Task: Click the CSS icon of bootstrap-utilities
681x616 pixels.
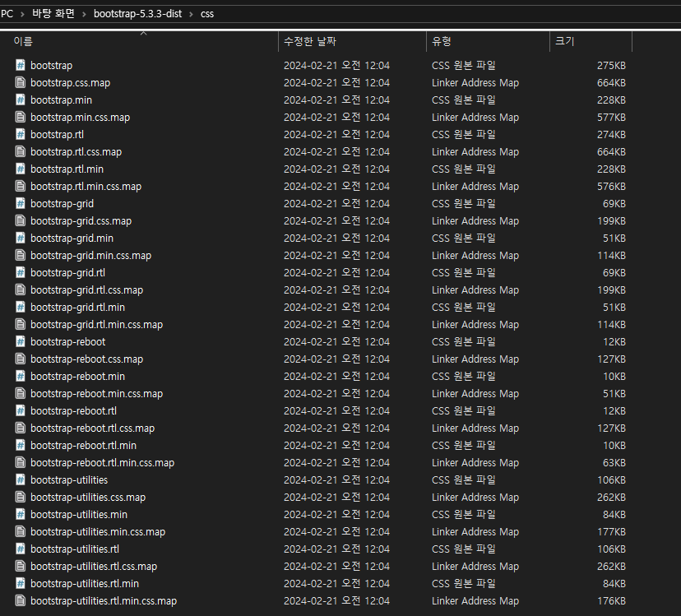Action: [x=21, y=479]
